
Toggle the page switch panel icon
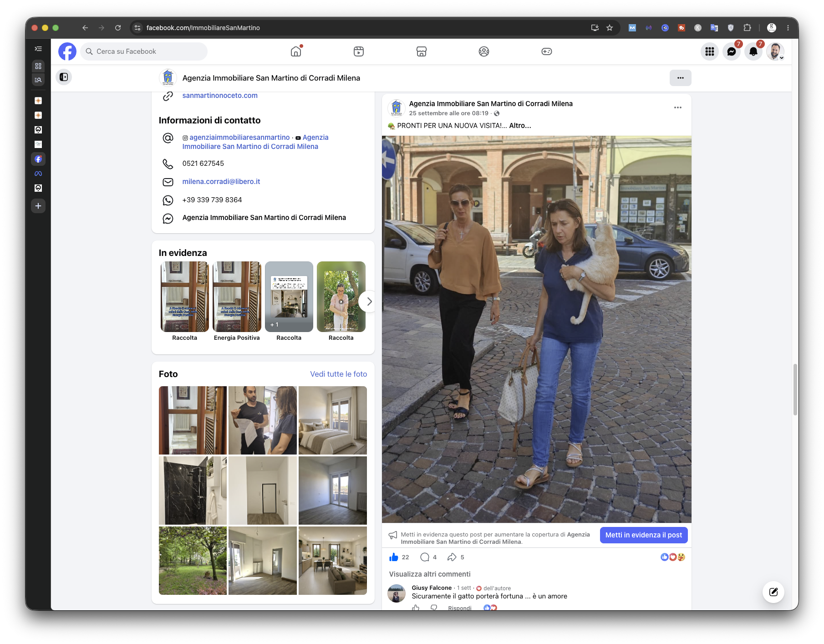pyautogui.click(x=64, y=77)
